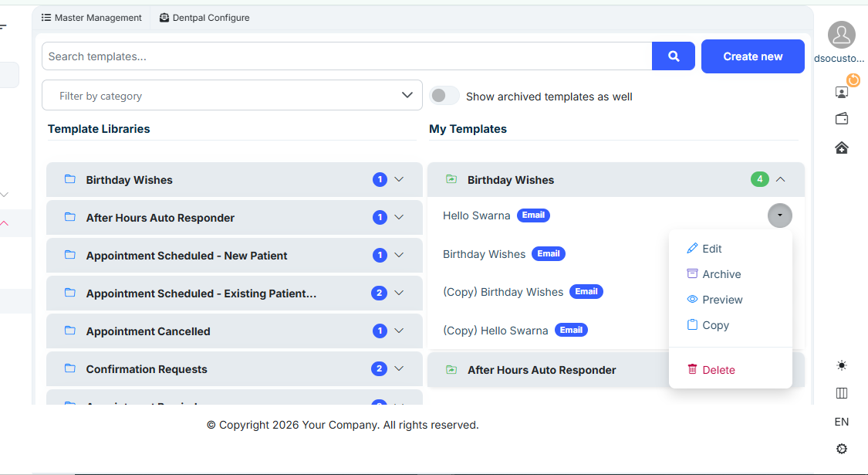
Task: Expand Appointment Cancelled library folder
Action: pos(399,331)
